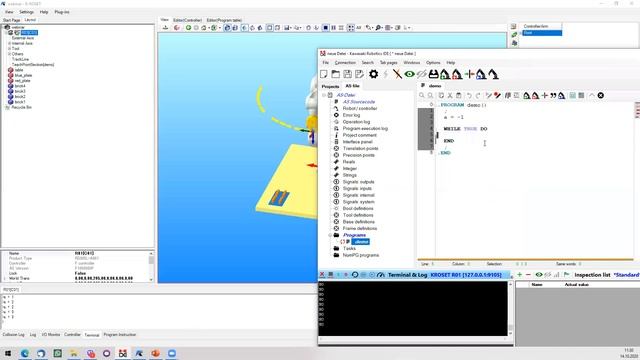The image size is (640, 360).
Task: Click terminal vertical scrollbar
Action: coord(510,309)
